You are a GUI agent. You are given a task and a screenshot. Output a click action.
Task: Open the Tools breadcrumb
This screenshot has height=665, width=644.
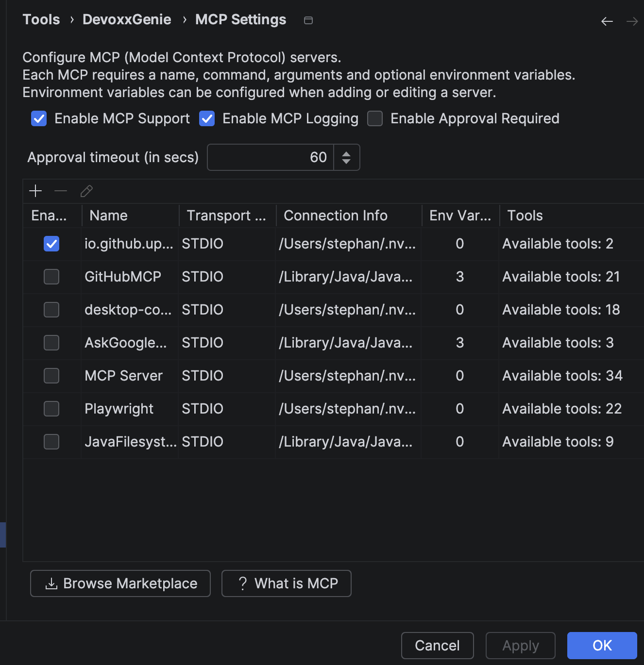coord(41,19)
